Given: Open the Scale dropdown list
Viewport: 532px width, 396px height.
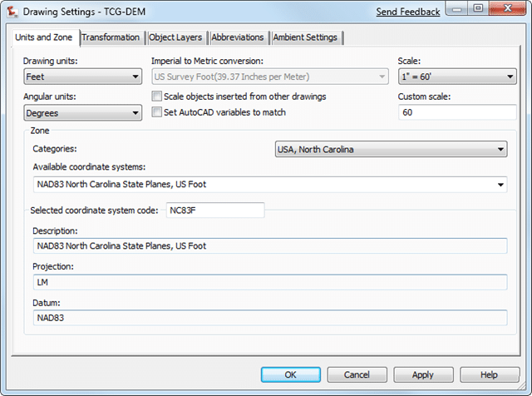Looking at the screenshot, I should 457,77.
